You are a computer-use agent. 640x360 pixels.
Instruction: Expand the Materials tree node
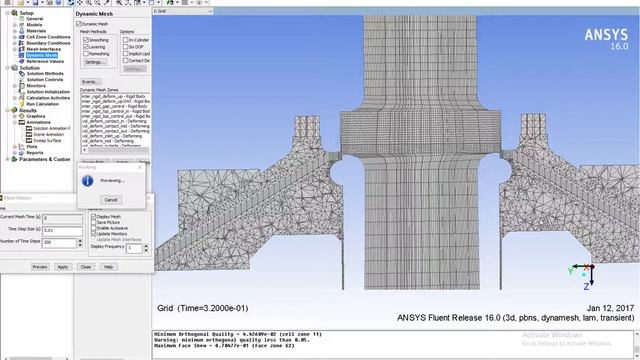pos(15,31)
